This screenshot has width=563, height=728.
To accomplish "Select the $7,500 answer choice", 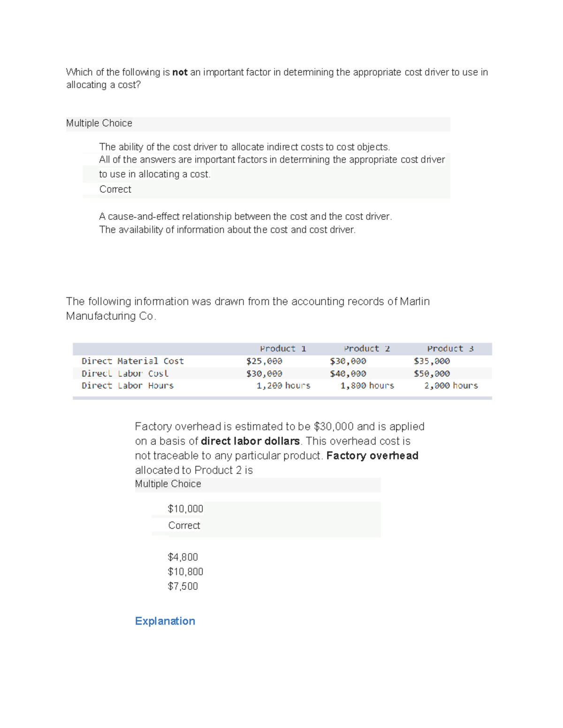I will [183, 586].
